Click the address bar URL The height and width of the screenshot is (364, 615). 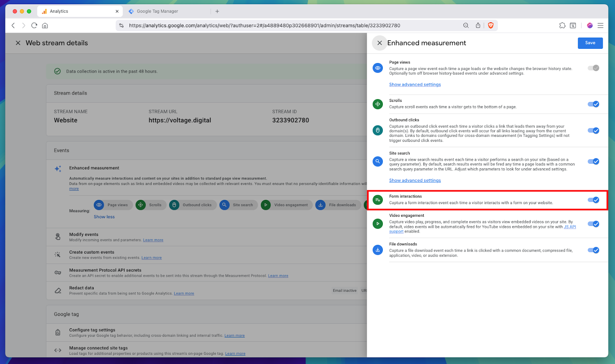click(264, 25)
